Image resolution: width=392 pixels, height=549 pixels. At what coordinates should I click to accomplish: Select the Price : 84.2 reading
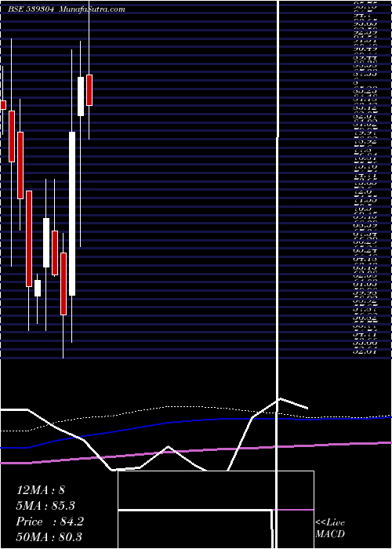[50, 522]
